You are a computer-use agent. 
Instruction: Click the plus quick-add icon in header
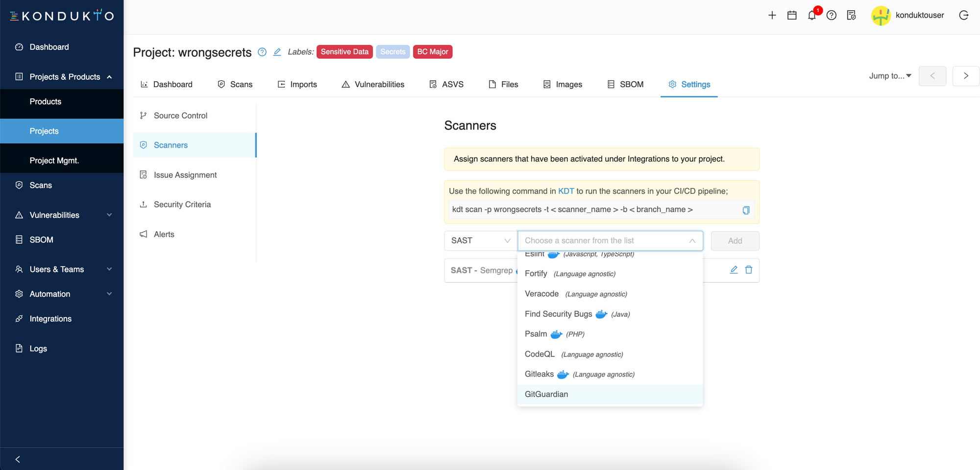[x=772, y=15]
